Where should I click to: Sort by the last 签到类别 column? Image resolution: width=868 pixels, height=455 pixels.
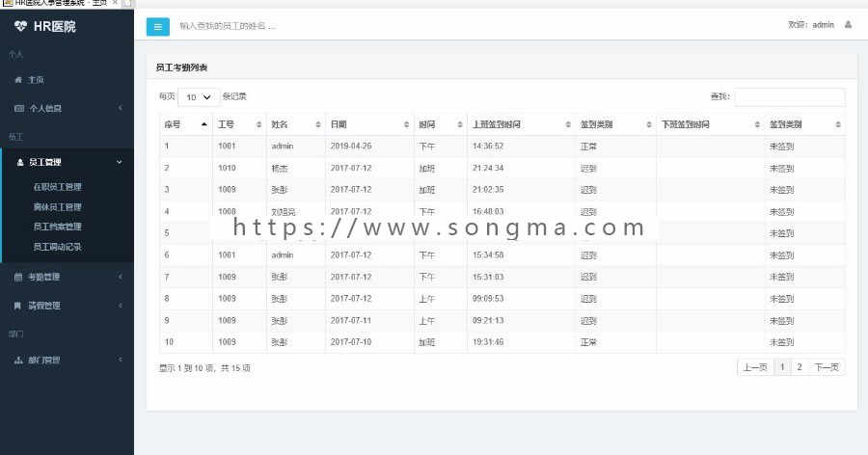(805, 124)
